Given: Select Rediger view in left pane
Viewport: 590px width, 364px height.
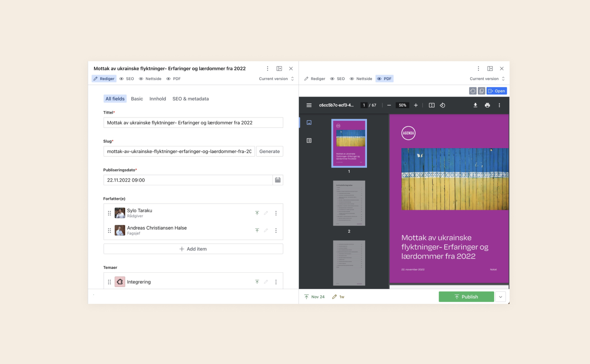Looking at the screenshot, I should coord(104,79).
